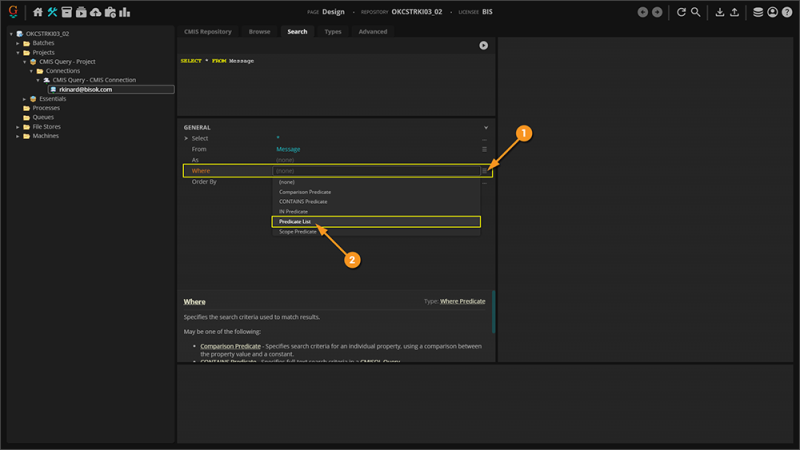The image size is (800, 450).
Task: Click the upload icon in the top toolbar
Action: tap(736, 12)
